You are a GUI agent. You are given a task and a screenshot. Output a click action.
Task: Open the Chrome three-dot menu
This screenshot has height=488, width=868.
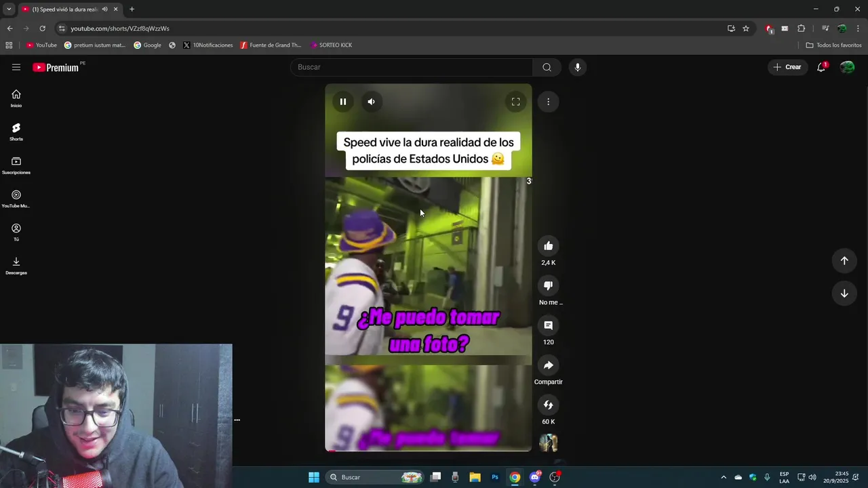pyautogui.click(x=858, y=28)
